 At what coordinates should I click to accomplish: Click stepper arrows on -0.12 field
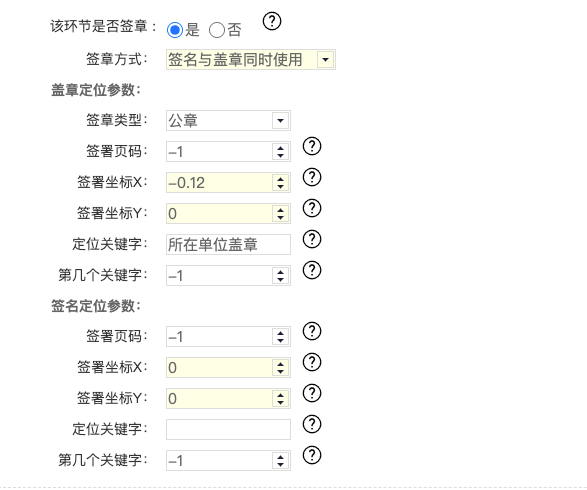click(x=280, y=183)
